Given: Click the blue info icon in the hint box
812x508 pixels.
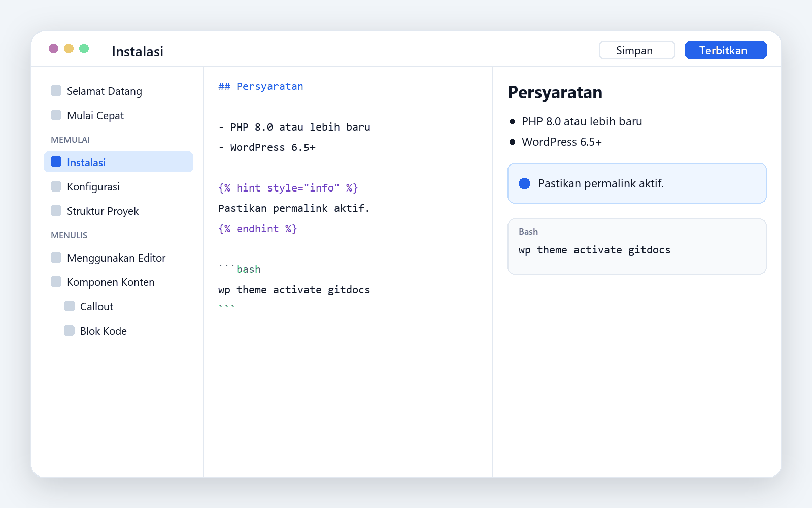Looking at the screenshot, I should pos(525,183).
